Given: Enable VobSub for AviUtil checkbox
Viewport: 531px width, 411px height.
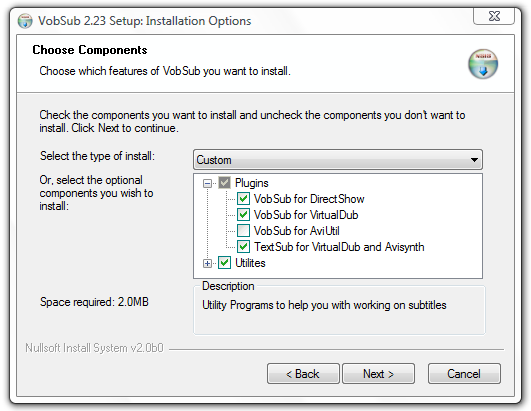Looking at the screenshot, I should click(243, 231).
